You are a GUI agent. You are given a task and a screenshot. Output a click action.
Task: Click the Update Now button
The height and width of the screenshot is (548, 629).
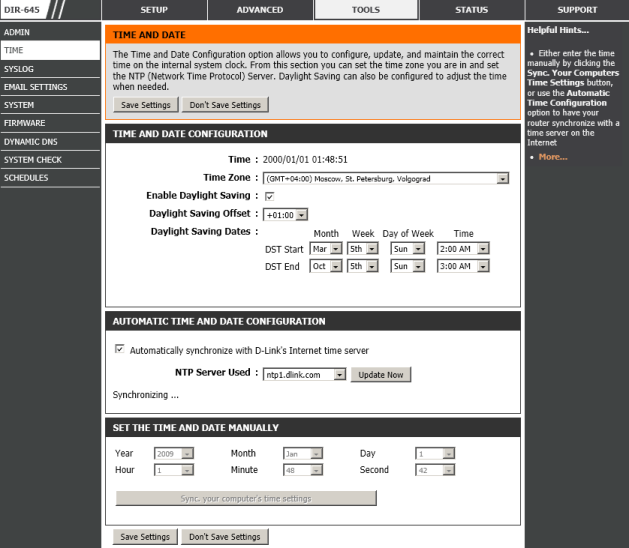[381, 375]
